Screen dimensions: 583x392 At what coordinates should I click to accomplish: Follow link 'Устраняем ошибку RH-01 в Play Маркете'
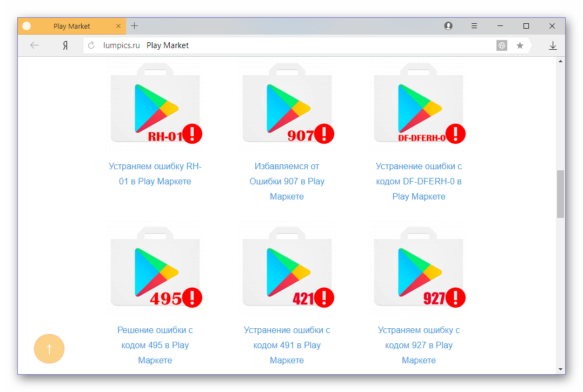(155, 174)
